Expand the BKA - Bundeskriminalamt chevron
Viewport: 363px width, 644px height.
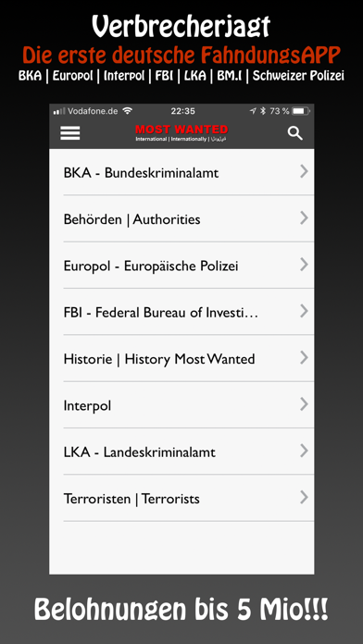click(x=304, y=172)
